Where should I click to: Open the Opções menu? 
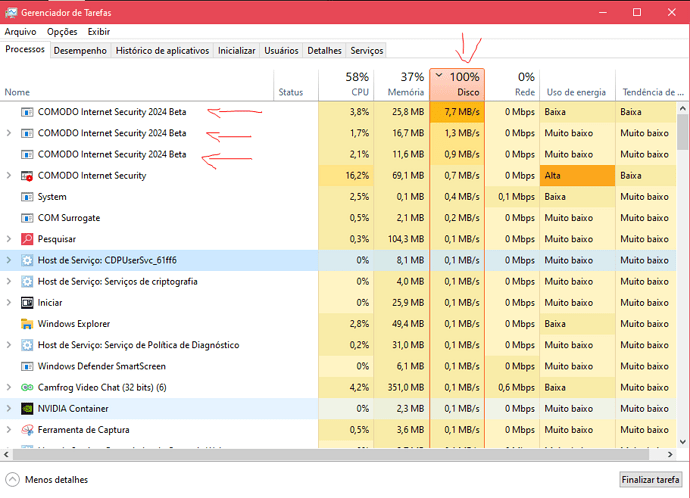64,32
